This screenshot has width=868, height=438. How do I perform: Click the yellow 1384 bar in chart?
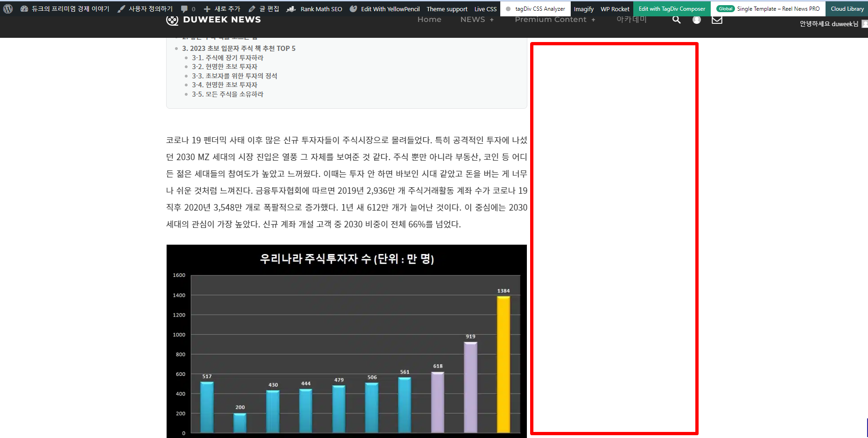tap(504, 364)
